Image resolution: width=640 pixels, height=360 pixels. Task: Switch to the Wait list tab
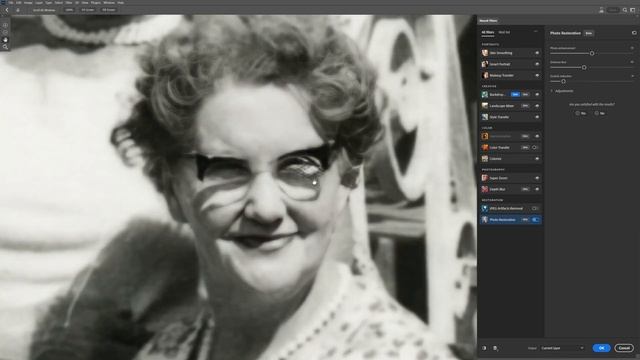click(504, 32)
